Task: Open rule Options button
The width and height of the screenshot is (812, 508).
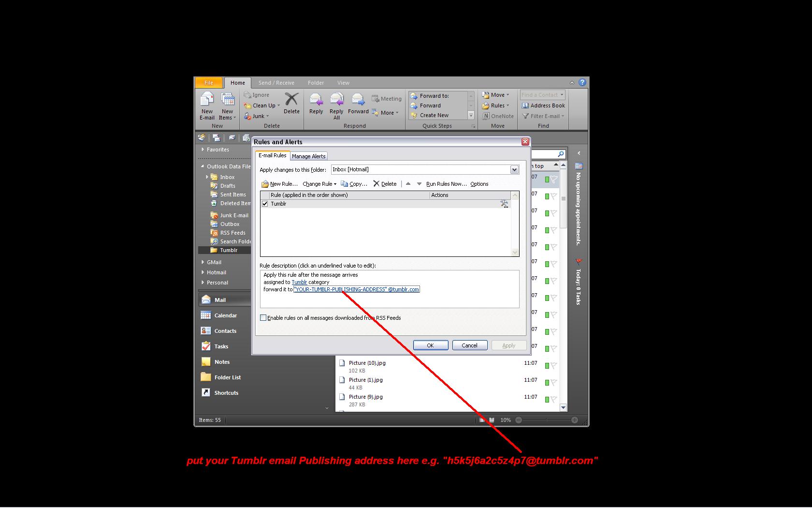Action: (479, 184)
